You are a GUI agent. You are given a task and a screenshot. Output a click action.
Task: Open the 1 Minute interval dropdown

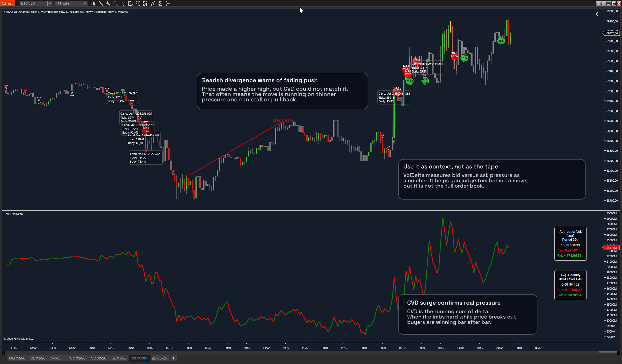[71, 3]
